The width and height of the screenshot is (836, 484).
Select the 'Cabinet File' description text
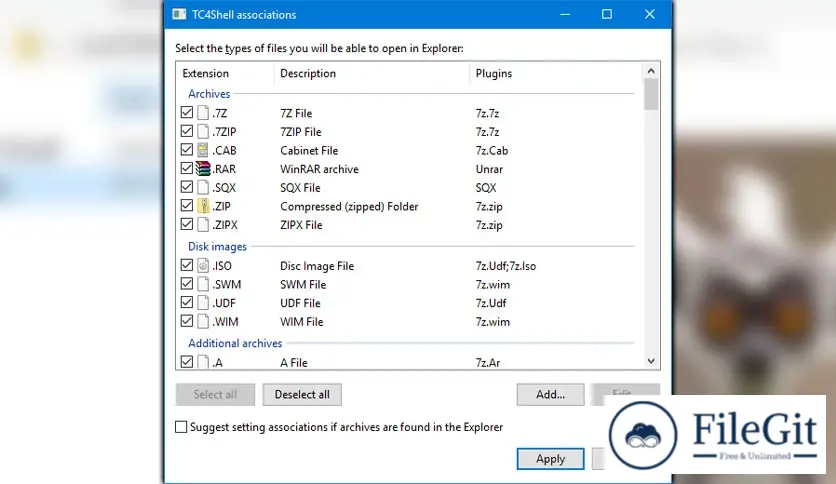pos(309,150)
